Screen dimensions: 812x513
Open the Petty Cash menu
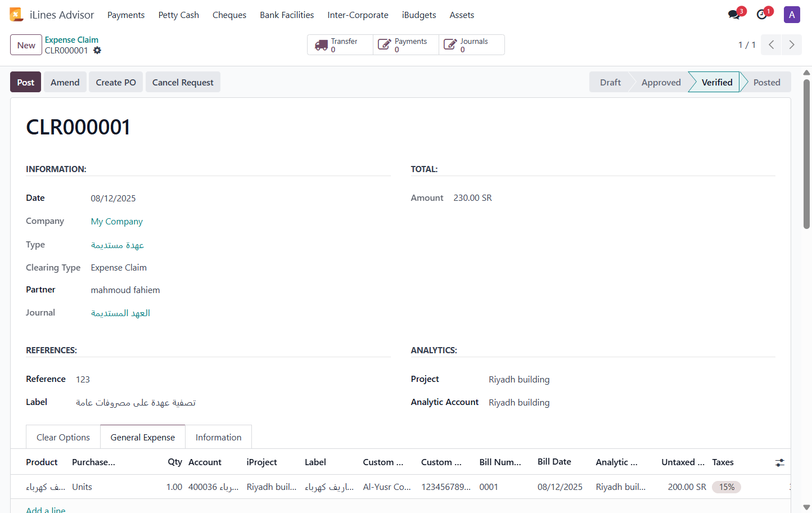tap(179, 15)
